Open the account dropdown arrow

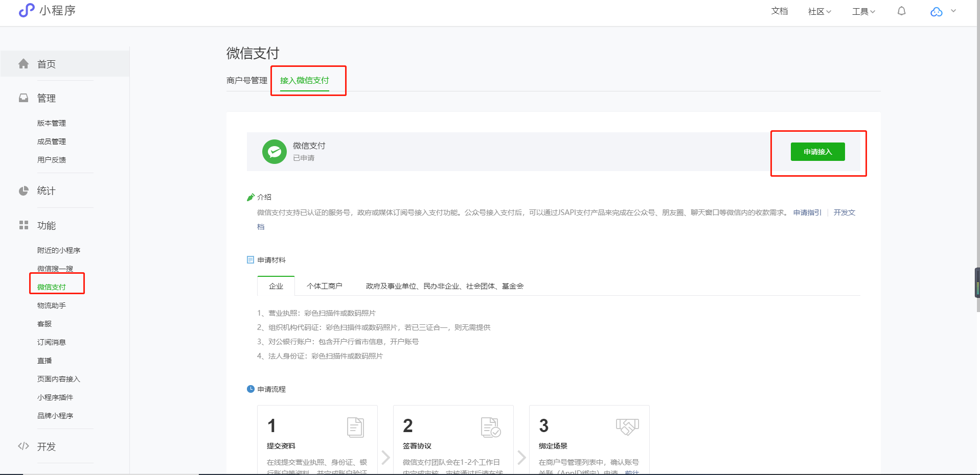953,11
